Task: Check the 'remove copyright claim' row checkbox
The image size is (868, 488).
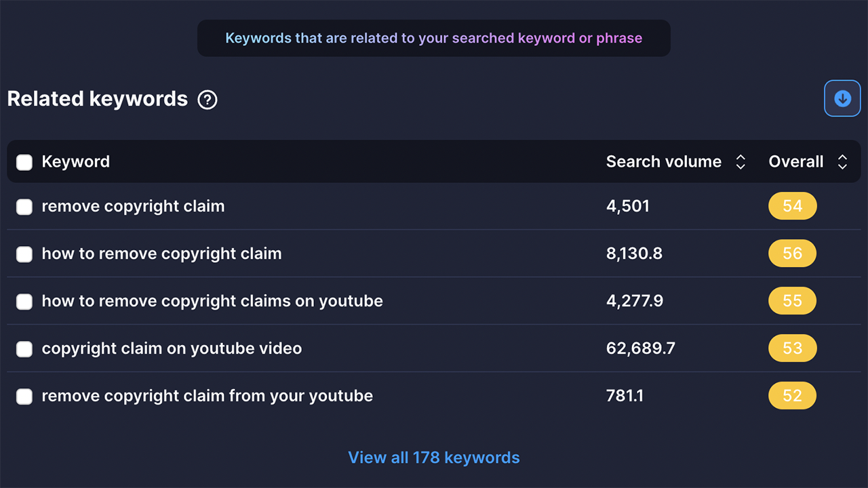Action: point(24,207)
